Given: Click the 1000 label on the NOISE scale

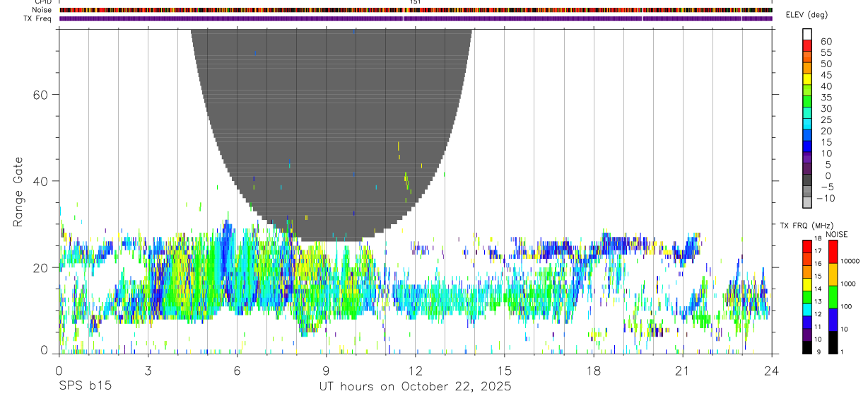Looking at the screenshot, I should click(x=848, y=284).
